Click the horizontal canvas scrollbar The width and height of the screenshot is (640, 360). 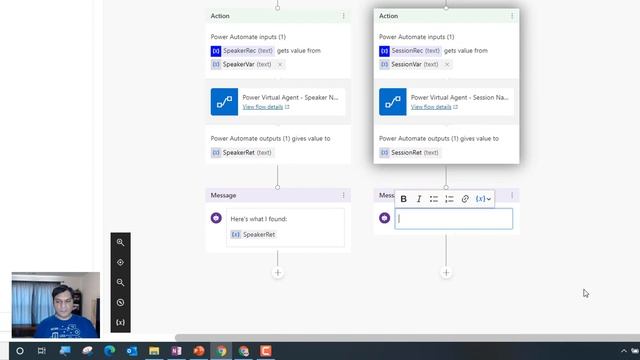[407, 338]
